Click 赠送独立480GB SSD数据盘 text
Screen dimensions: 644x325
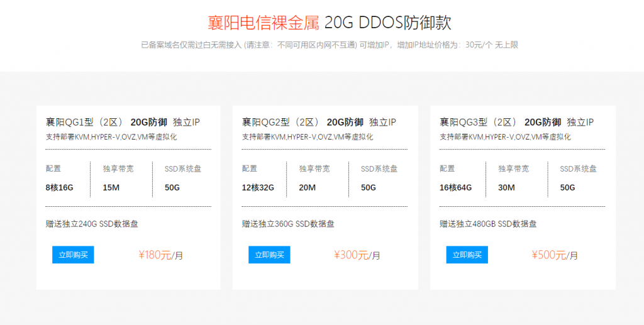(x=488, y=224)
